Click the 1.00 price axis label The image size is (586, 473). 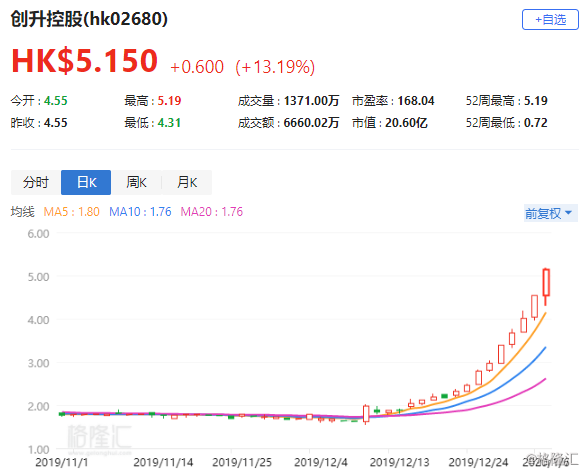coord(38,449)
